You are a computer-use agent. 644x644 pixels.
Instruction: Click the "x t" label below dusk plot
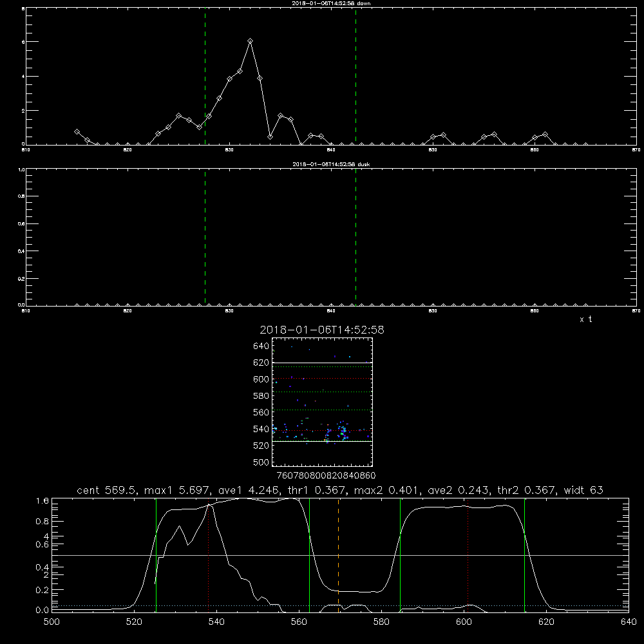(585, 319)
